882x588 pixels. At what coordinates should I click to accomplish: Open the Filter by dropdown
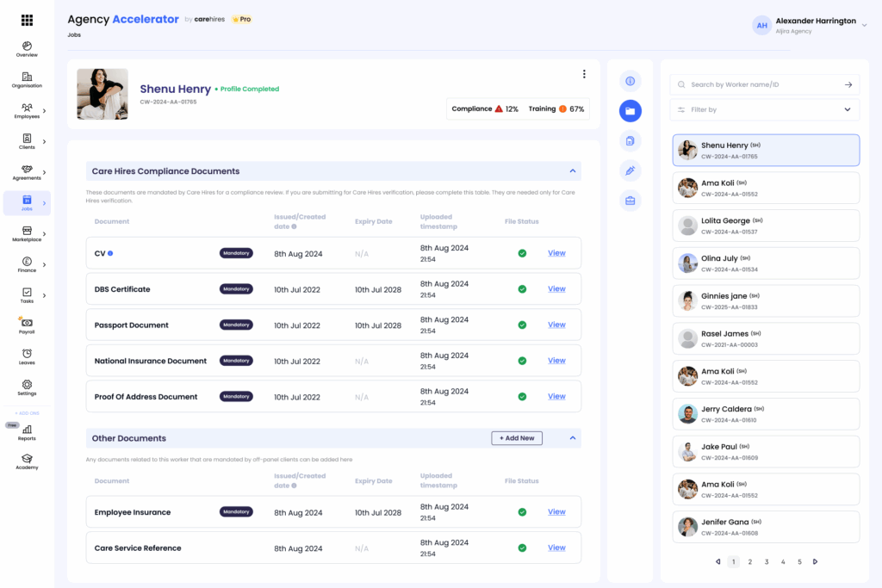click(764, 109)
